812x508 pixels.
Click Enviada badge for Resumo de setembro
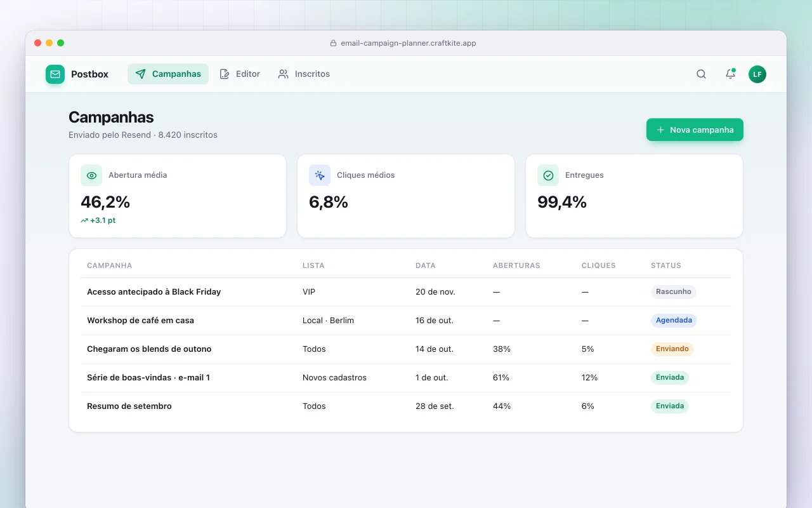pyautogui.click(x=670, y=406)
